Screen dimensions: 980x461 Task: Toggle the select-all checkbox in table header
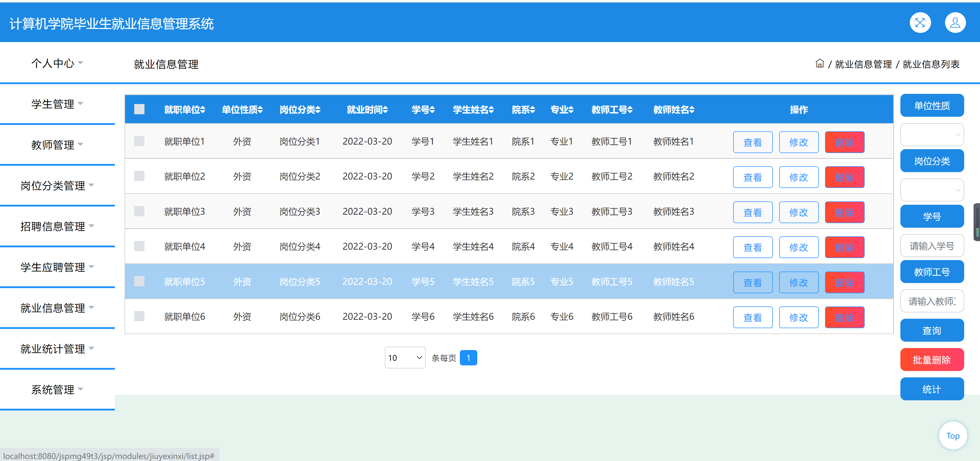[x=139, y=109]
